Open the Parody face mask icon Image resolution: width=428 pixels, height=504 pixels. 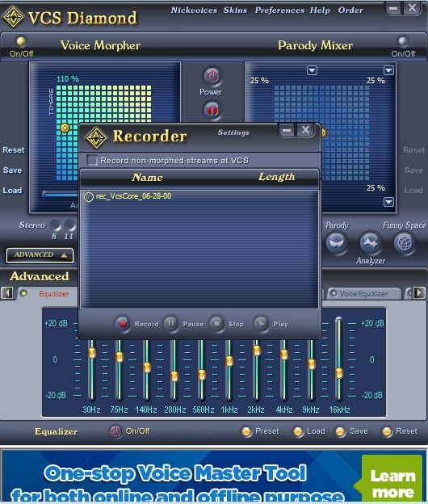click(337, 243)
